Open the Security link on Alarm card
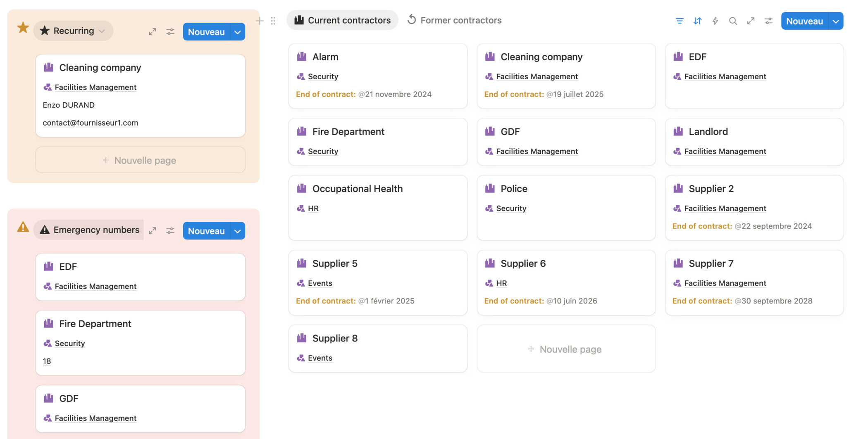This screenshot has height=439, width=868. click(x=323, y=76)
